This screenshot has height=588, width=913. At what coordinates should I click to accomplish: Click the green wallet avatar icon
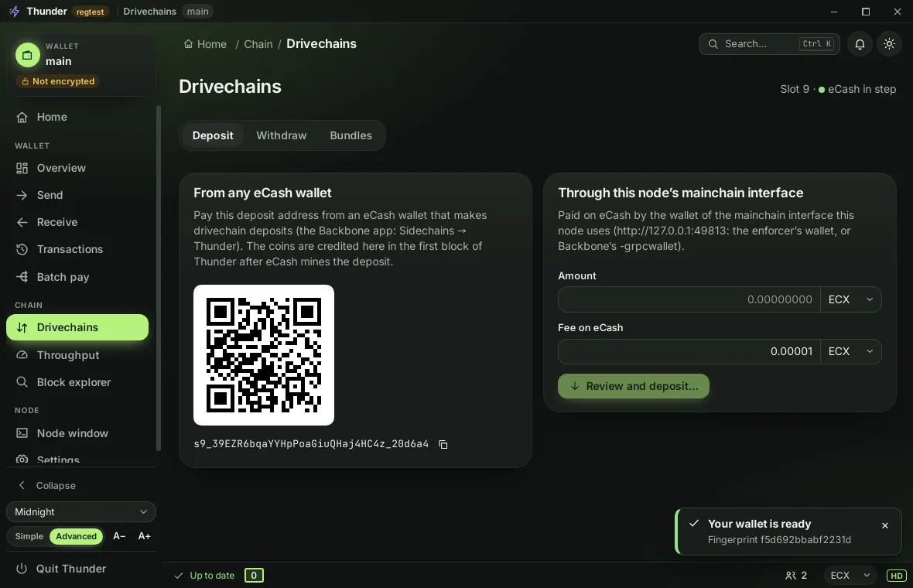[x=27, y=55]
